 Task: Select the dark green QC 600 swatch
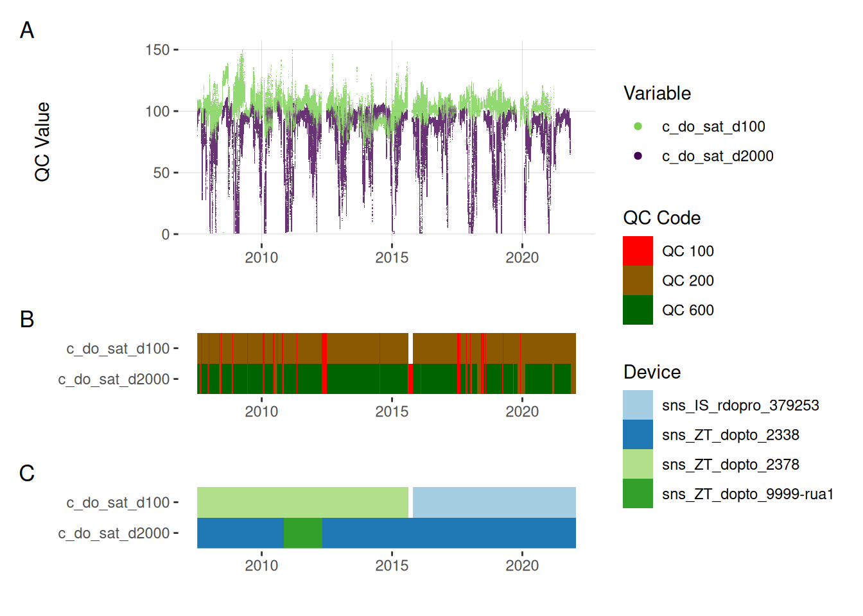pyautogui.click(x=638, y=310)
